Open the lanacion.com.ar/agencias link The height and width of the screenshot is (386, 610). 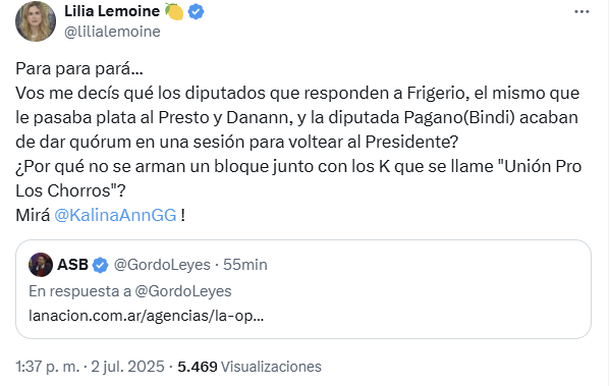146,316
